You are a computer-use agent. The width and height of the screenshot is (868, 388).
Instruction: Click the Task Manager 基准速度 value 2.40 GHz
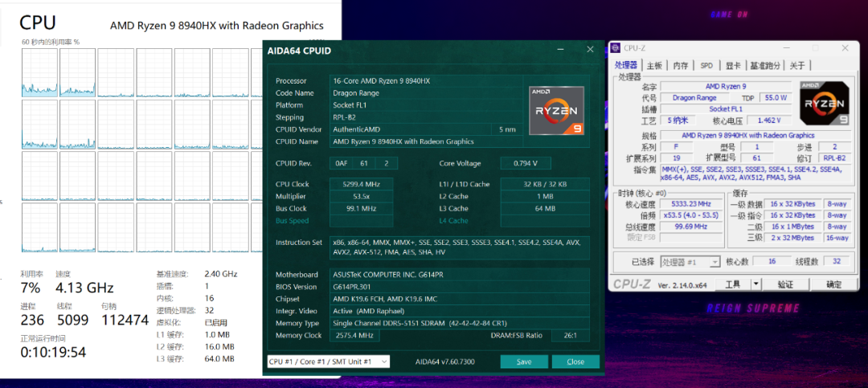pyautogui.click(x=221, y=274)
